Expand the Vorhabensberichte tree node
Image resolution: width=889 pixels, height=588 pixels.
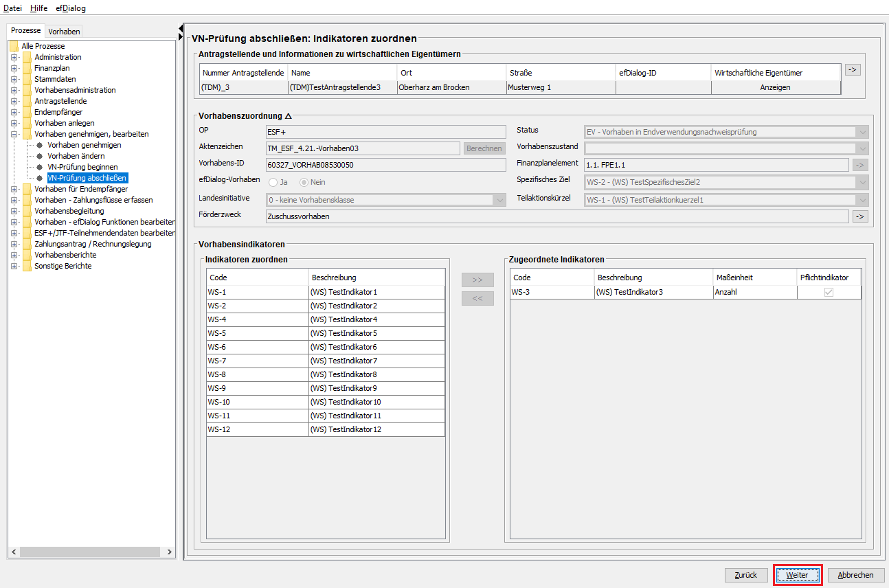pyautogui.click(x=14, y=255)
